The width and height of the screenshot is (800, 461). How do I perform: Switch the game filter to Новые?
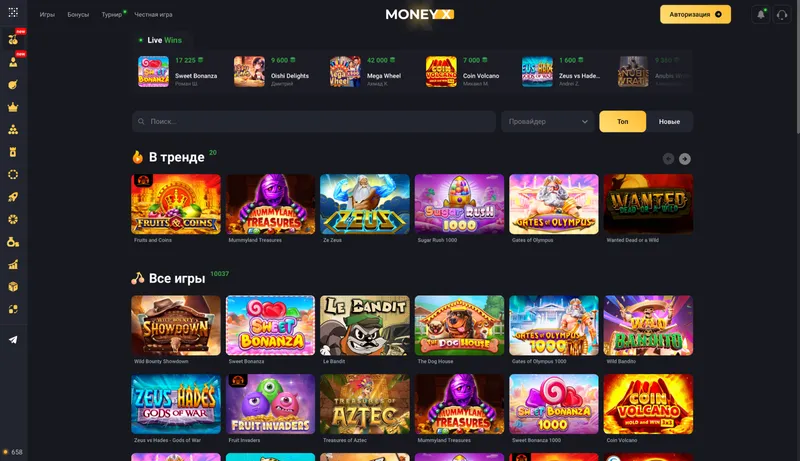[669, 121]
